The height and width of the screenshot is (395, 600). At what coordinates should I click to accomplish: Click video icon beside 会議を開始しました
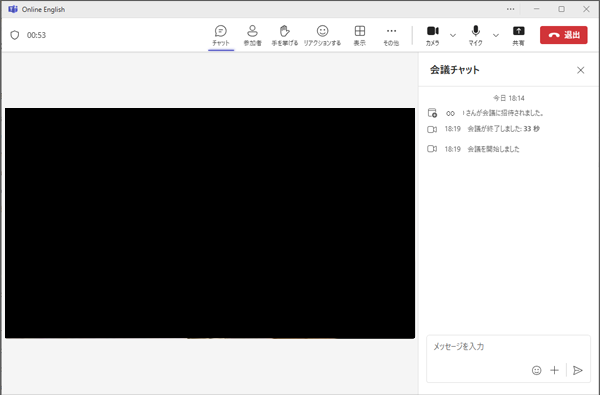pos(432,149)
